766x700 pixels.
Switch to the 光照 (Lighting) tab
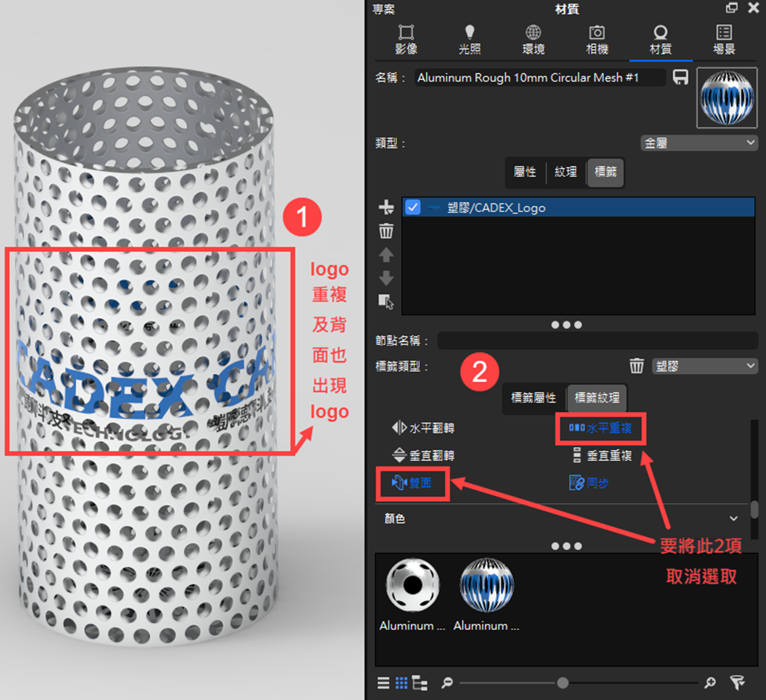pyautogui.click(x=470, y=40)
